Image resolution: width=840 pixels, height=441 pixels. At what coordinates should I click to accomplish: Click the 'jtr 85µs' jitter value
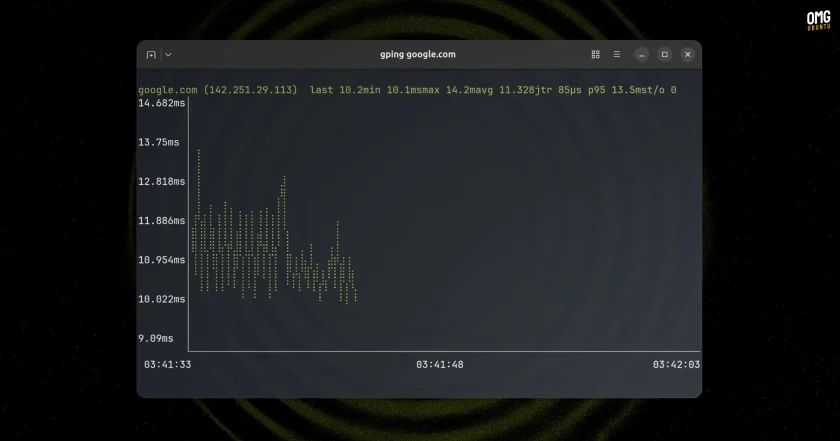pos(553,90)
